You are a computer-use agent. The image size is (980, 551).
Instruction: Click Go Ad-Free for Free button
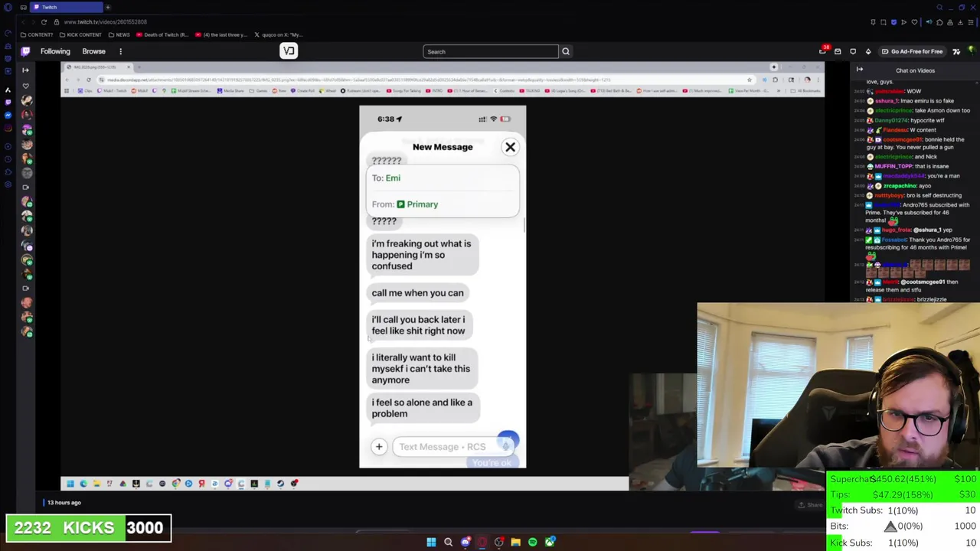912,51
